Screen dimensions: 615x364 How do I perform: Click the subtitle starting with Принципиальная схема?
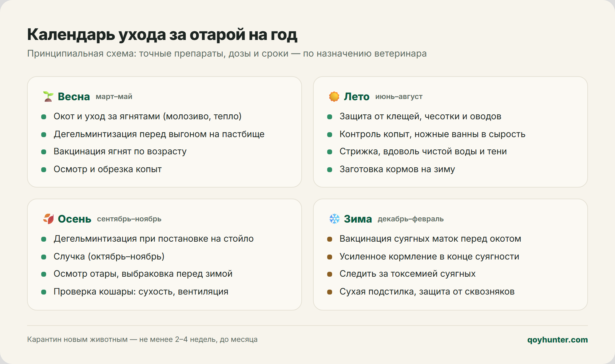(x=227, y=53)
